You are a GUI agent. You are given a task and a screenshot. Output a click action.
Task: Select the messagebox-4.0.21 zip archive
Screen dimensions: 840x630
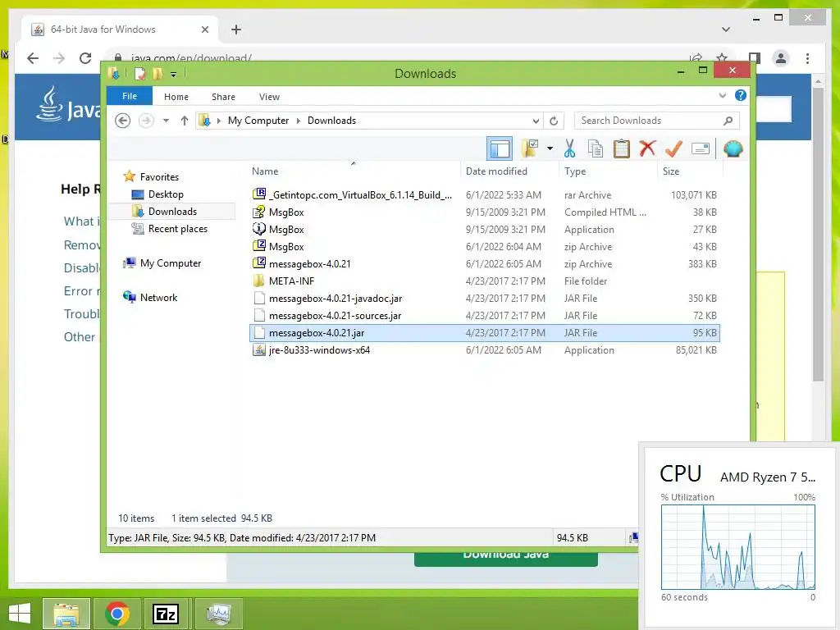485,263
